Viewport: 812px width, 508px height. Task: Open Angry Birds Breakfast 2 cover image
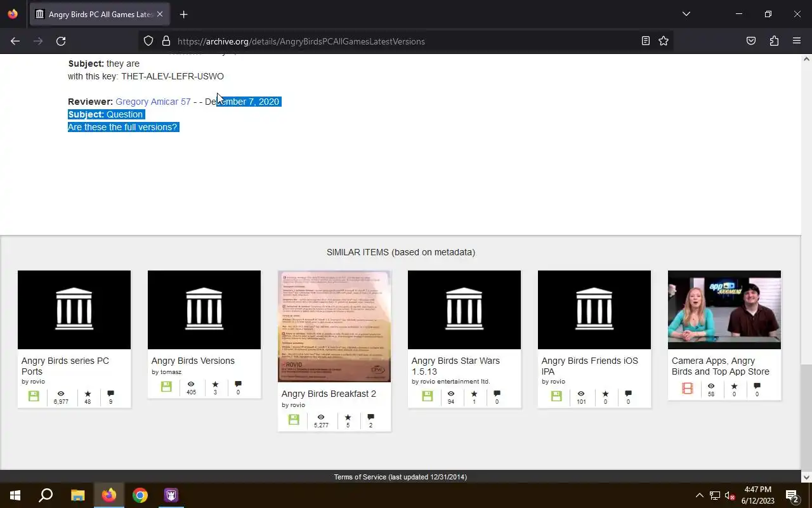[x=334, y=326]
